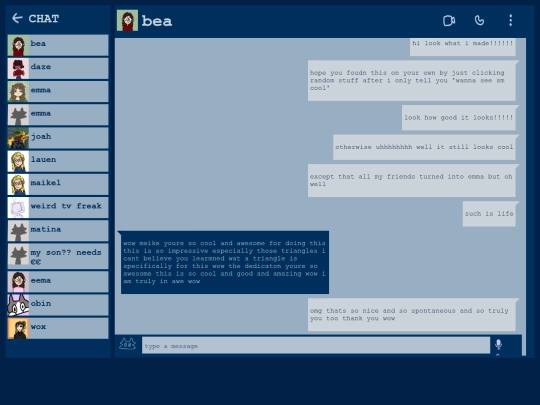Click the 'look how good it looks!!!!!' message
Viewport: 540px width, 405px height.
[x=458, y=118]
